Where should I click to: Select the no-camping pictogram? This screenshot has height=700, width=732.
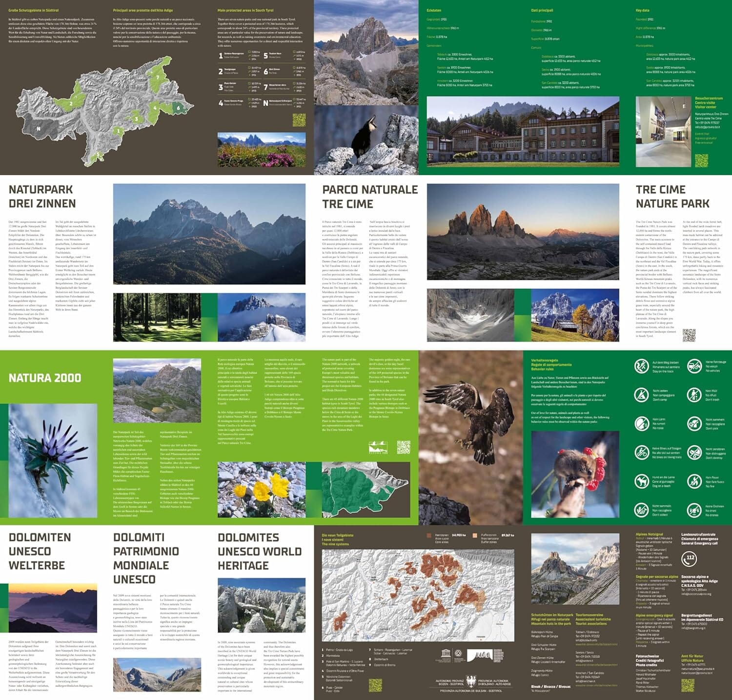point(642,396)
